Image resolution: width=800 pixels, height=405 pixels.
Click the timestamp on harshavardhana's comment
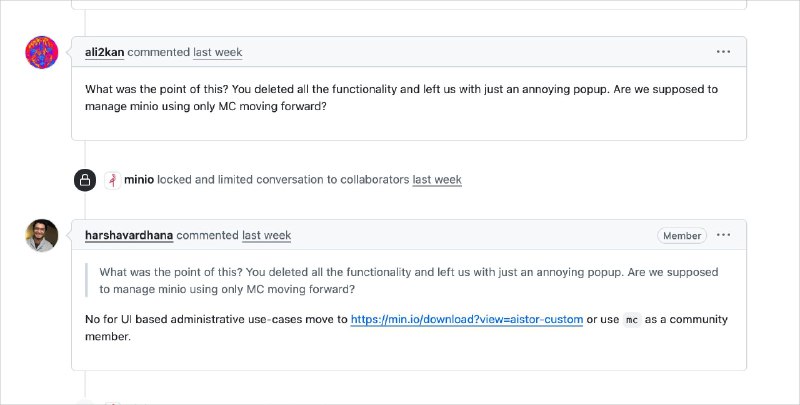pos(266,235)
